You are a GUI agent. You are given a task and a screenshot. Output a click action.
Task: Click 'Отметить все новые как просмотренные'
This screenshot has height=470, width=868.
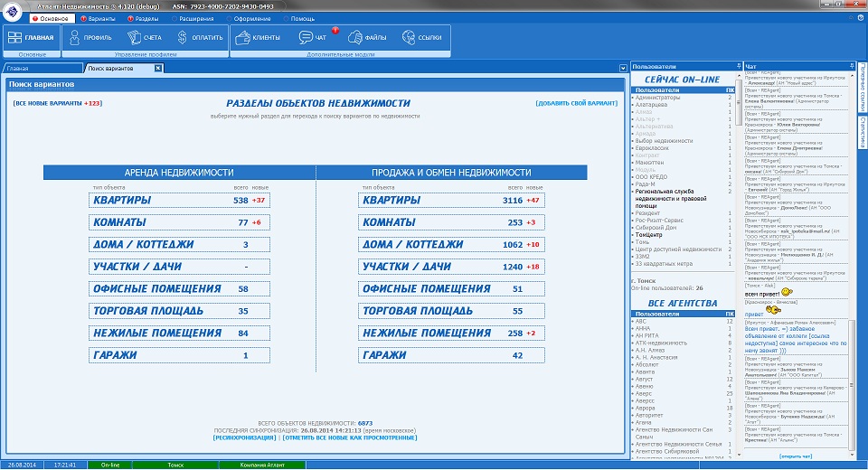point(350,437)
